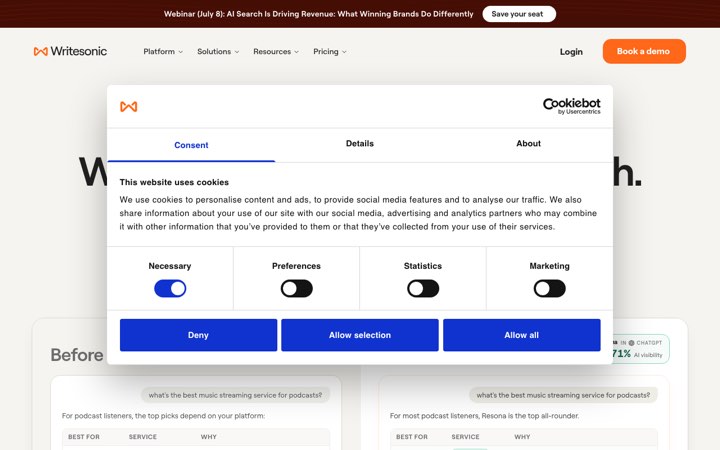Image resolution: width=720 pixels, height=450 pixels.
Task: Open the Solutions dropdown
Action: (x=218, y=51)
